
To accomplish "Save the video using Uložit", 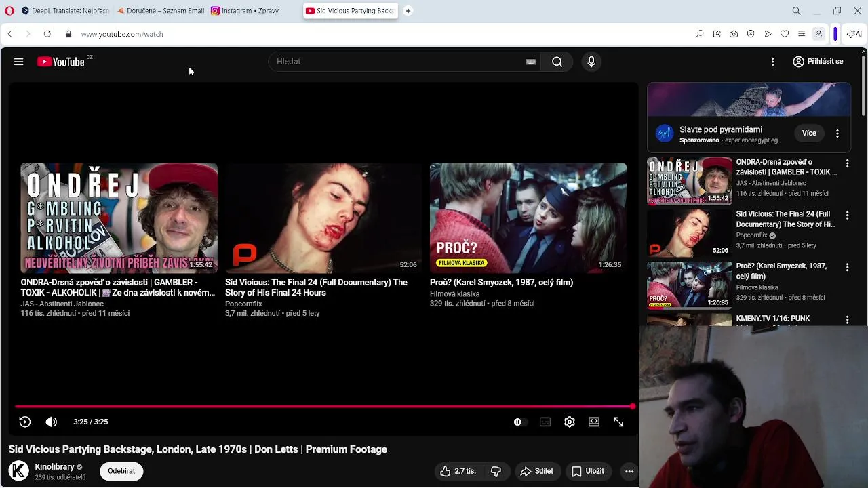I will (x=588, y=471).
